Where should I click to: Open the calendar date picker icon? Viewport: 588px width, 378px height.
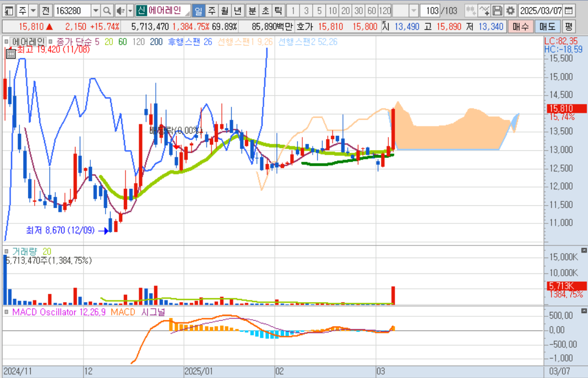click(569, 10)
